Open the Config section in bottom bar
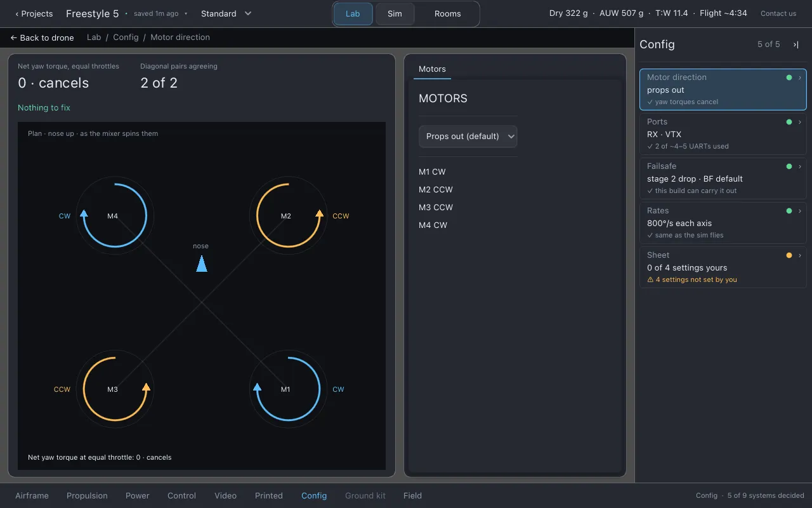The width and height of the screenshot is (812, 508). point(314,495)
